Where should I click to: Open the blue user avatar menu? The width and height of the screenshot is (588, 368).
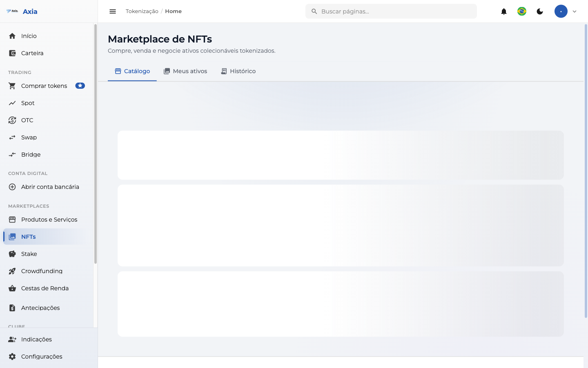pyautogui.click(x=561, y=11)
